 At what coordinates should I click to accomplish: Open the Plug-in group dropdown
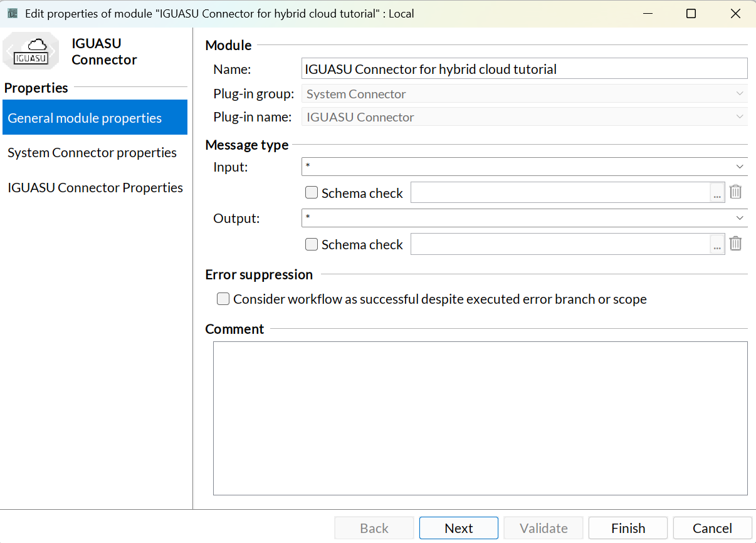click(740, 94)
